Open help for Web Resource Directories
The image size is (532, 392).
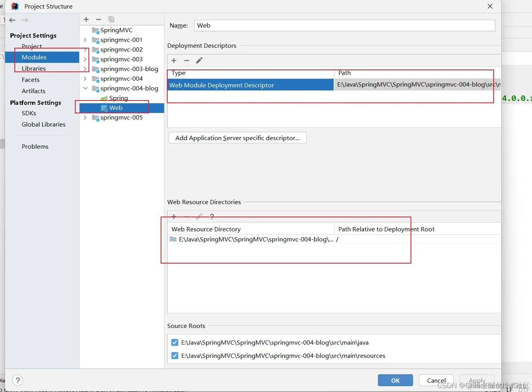click(x=212, y=217)
